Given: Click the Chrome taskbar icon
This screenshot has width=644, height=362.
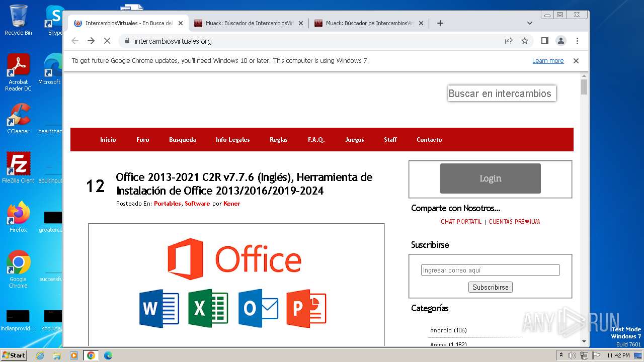Looking at the screenshot, I should [x=91, y=355].
